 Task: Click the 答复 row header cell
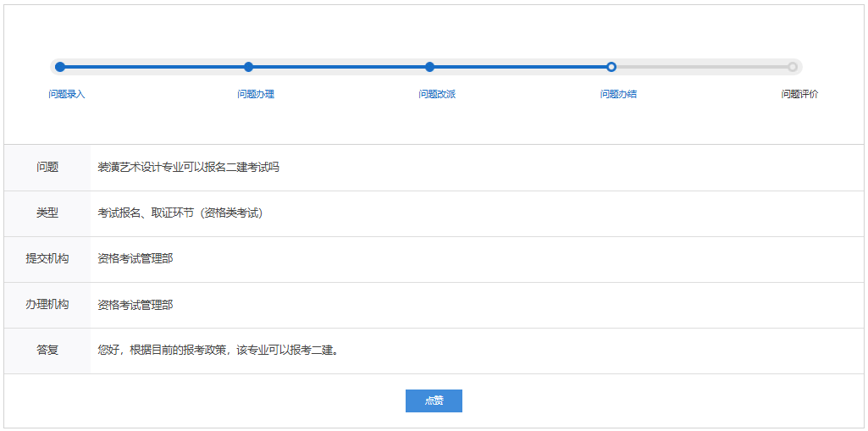47,351
